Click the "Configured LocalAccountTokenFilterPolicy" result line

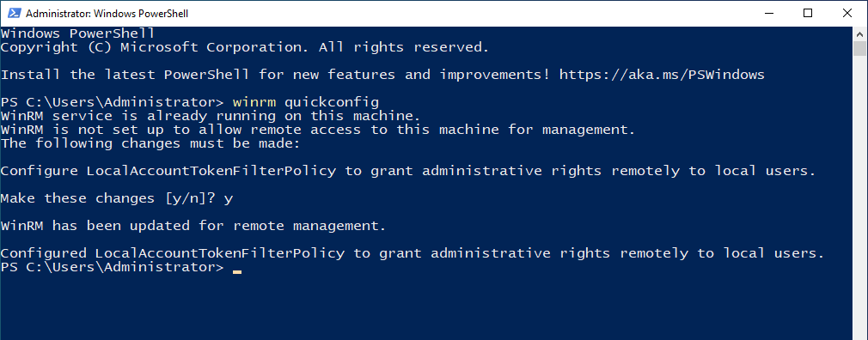click(x=413, y=253)
